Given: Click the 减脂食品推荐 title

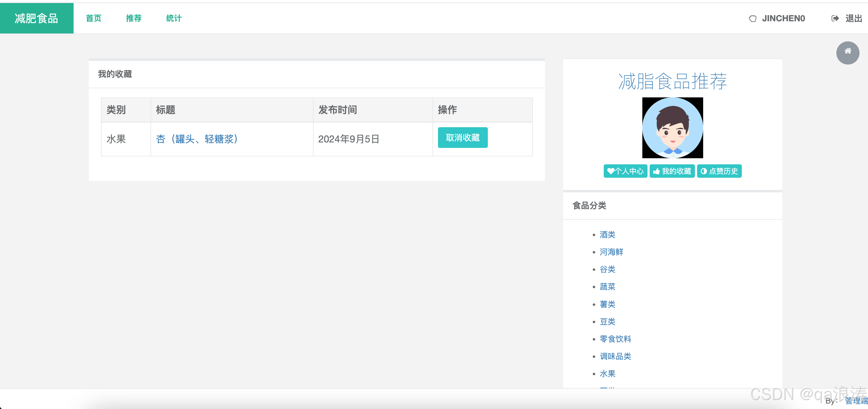Looking at the screenshot, I should pyautogui.click(x=672, y=81).
